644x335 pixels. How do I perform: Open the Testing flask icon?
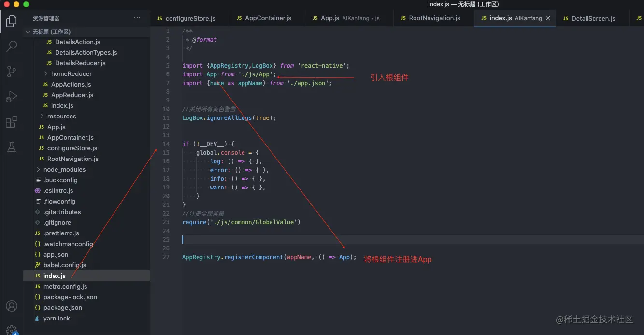click(x=12, y=147)
